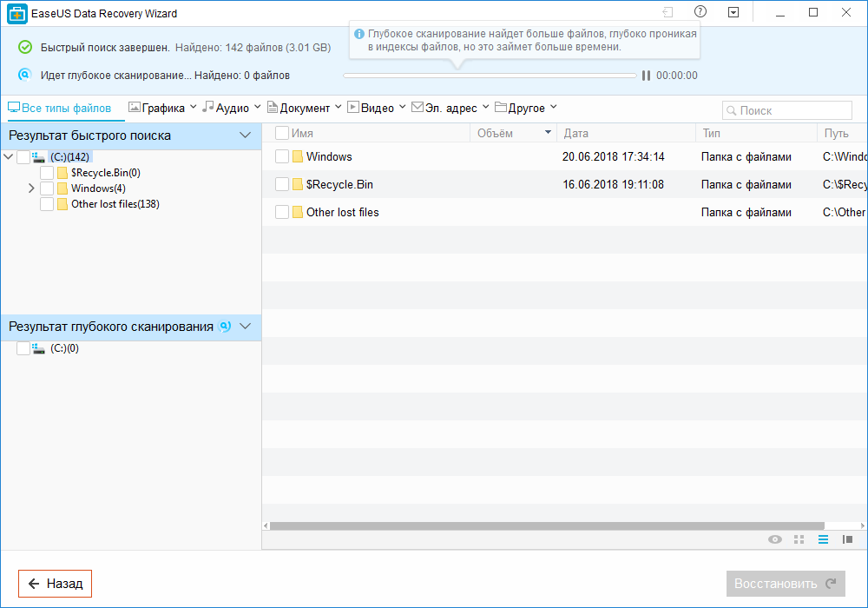Click the $Recycle.Bin folder icon in file list
This screenshot has height=608, width=868.
pos(297,184)
